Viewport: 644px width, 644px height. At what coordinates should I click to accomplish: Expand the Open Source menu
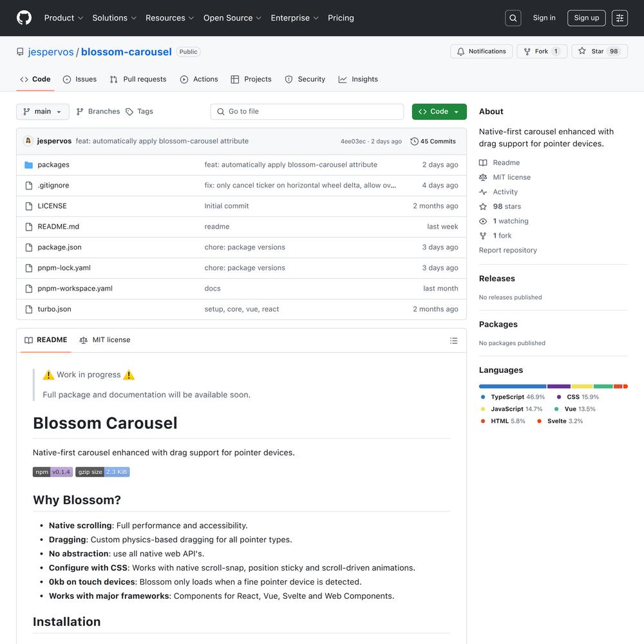(232, 18)
